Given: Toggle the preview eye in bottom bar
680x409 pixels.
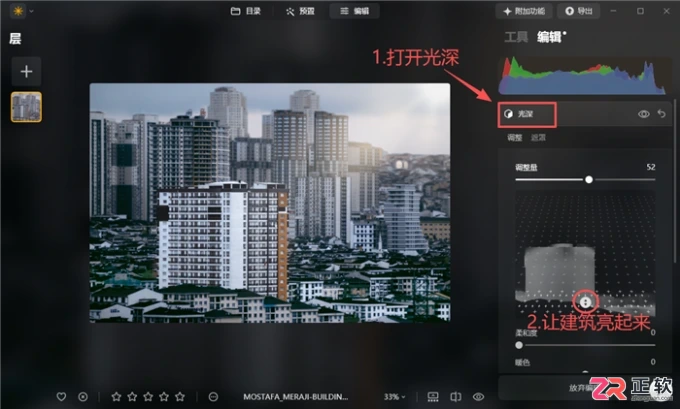Looking at the screenshot, I should [478, 396].
